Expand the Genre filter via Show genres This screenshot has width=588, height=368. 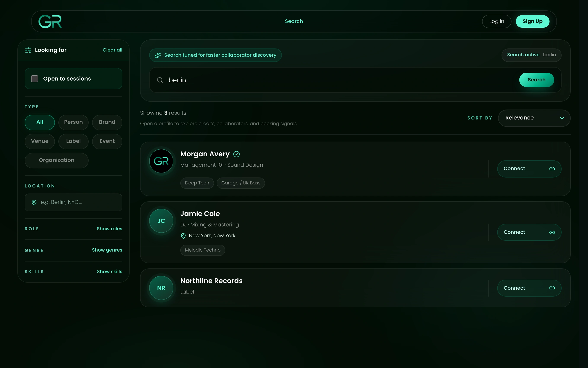[107, 250]
